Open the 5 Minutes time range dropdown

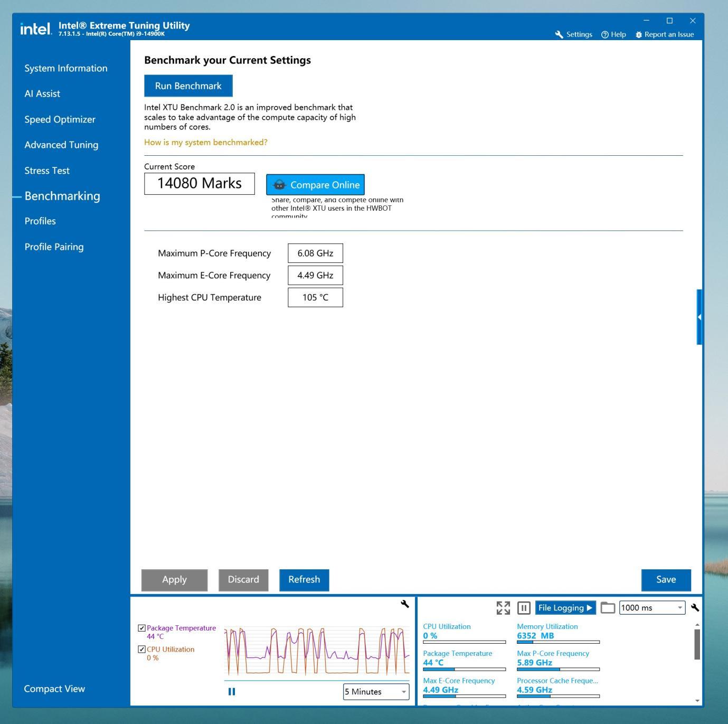376,692
